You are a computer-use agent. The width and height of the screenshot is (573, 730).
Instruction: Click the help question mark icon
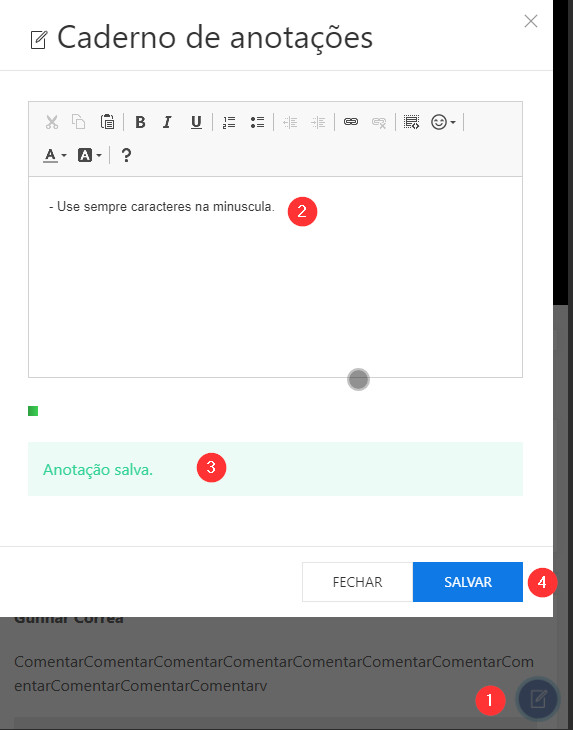[x=126, y=155]
